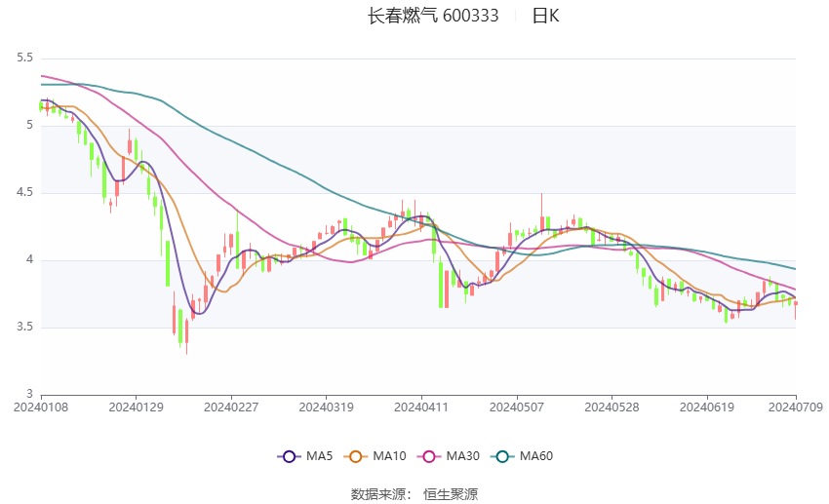Toggle the MA5 legend series
The height and width of the screenshot is (504, 829).
coord(305,456)
